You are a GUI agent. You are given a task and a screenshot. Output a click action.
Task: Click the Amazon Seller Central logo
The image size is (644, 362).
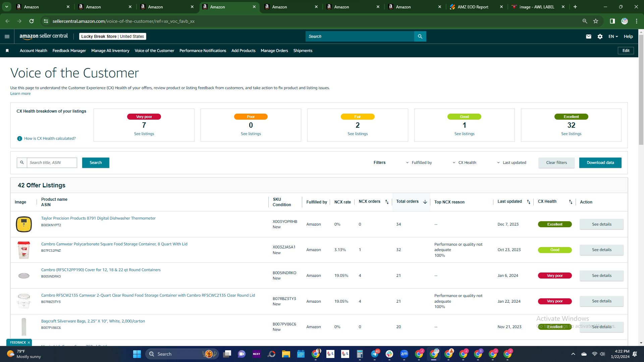pyautogui.click(x=44, y=36)
